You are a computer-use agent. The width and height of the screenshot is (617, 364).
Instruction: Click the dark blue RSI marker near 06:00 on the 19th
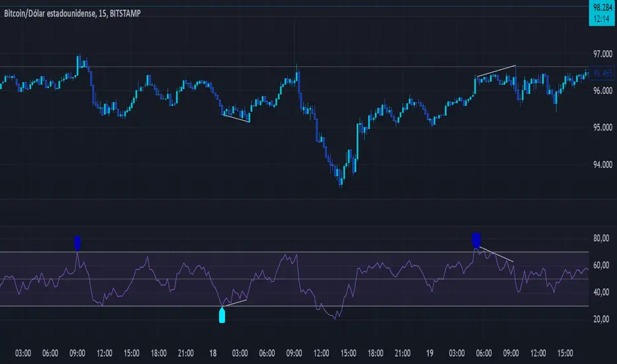[476, 240]
